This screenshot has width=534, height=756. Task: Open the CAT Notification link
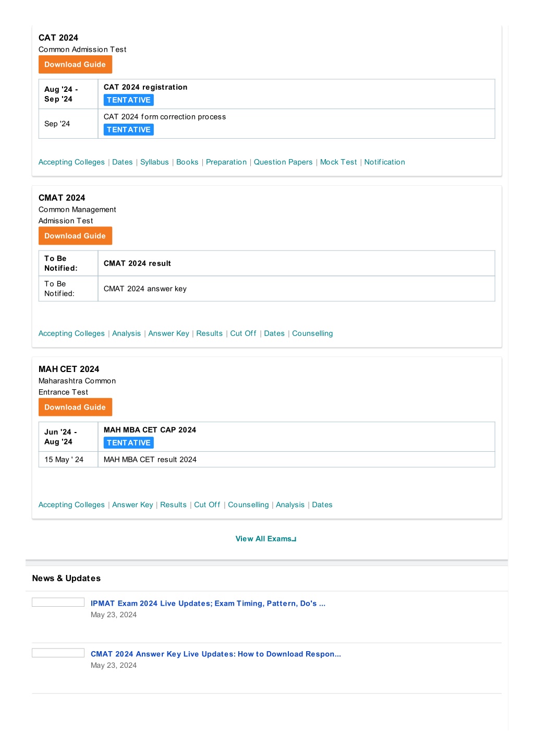pyautogui.click(x=384, y=162)
